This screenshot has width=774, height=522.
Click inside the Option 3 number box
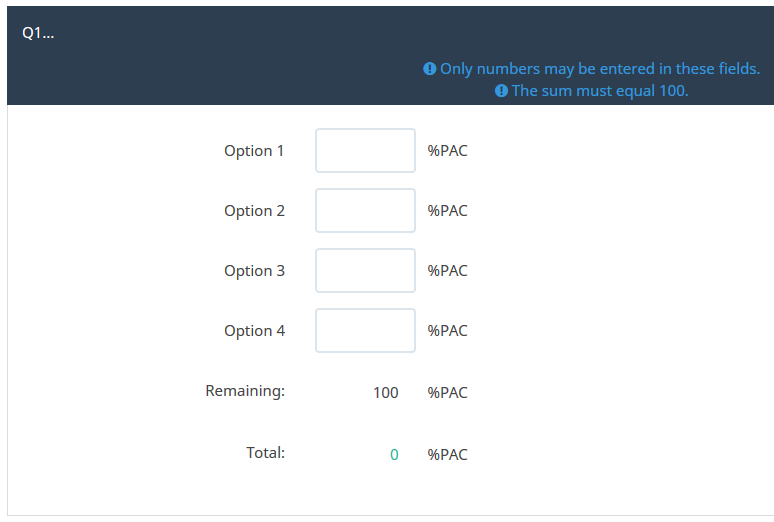365,271
